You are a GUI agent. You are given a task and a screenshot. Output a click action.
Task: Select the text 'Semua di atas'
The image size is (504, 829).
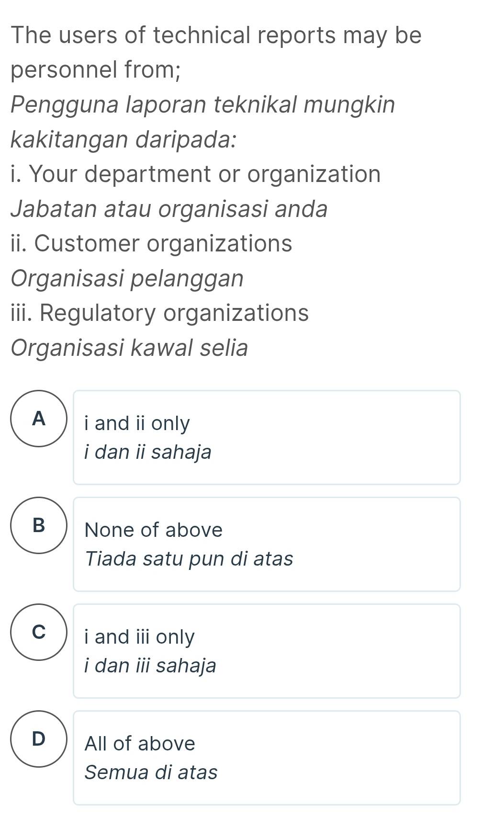coord(151,772)
